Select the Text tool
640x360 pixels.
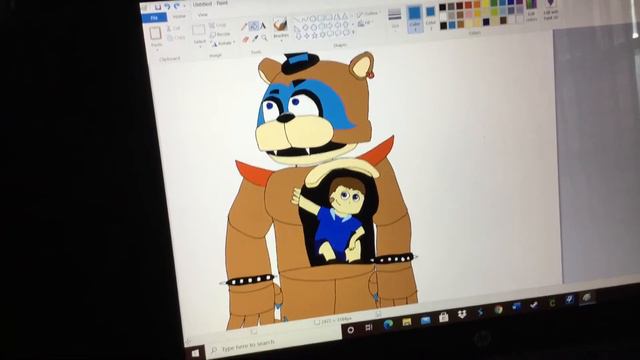(x=263, y=25)
